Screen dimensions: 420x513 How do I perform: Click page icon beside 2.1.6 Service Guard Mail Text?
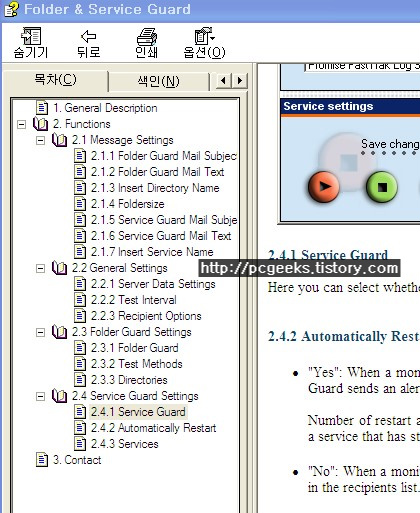[80, 236]
